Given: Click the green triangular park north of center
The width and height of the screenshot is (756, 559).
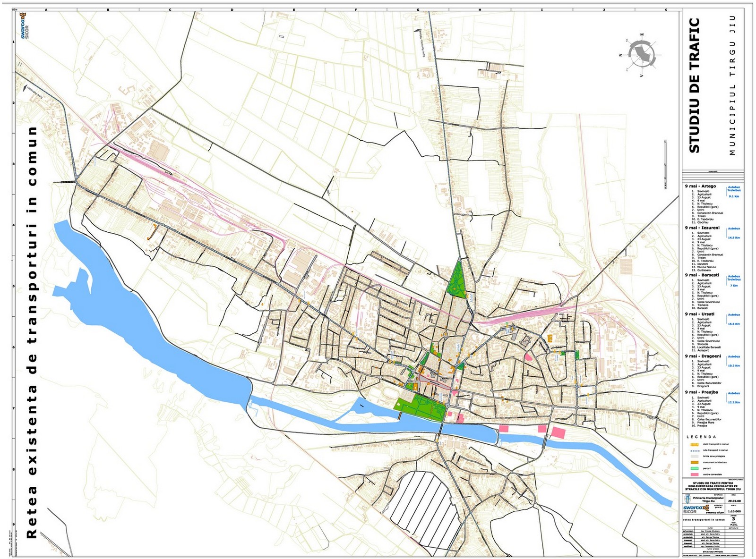Looking at the screenshot, I should (456, 282).
